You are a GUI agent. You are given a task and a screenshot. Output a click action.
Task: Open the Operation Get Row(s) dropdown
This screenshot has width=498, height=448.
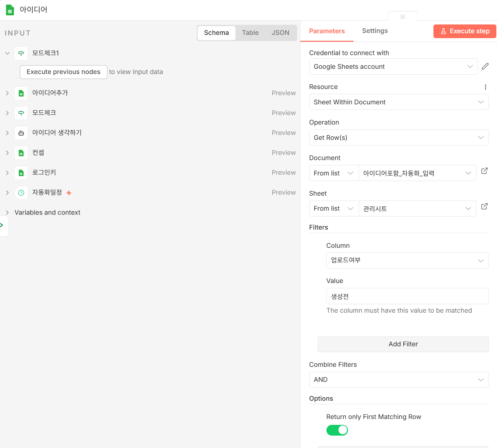399,138
